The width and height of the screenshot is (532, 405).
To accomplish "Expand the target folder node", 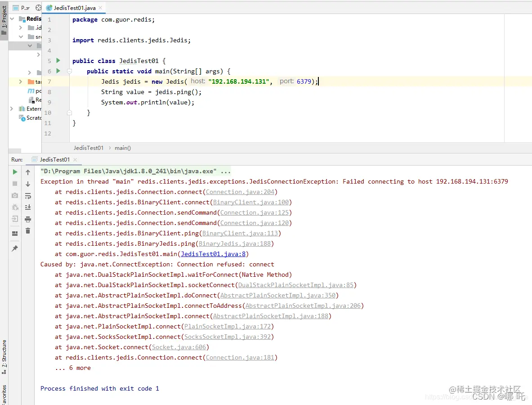I will click(x=21, y=81).
